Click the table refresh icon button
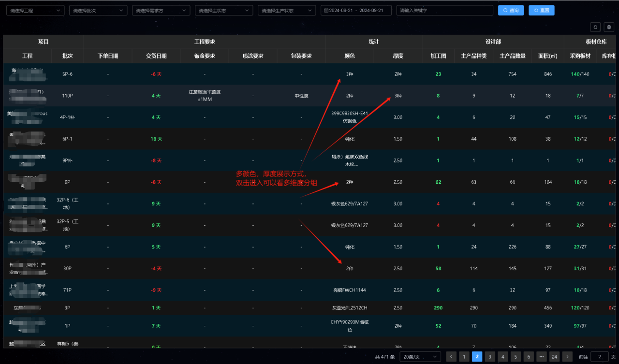The width and height of the screenshot is (619, 364). (x=596, y=28)
